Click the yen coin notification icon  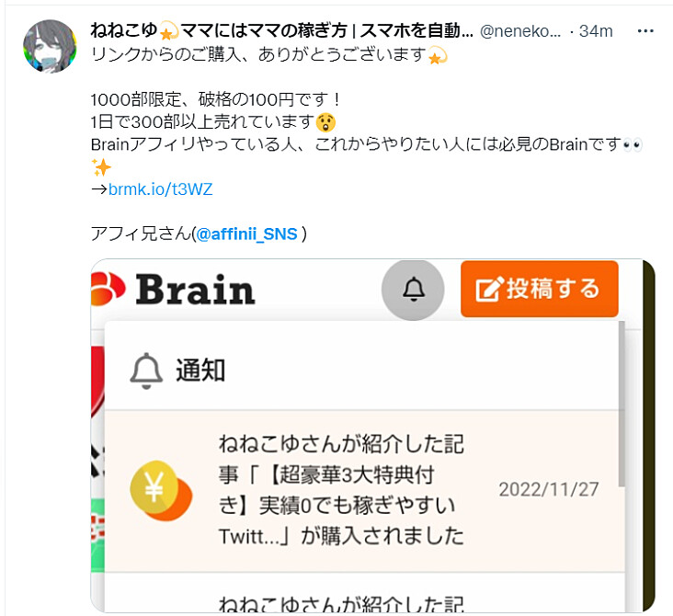[x=161, y=490]
